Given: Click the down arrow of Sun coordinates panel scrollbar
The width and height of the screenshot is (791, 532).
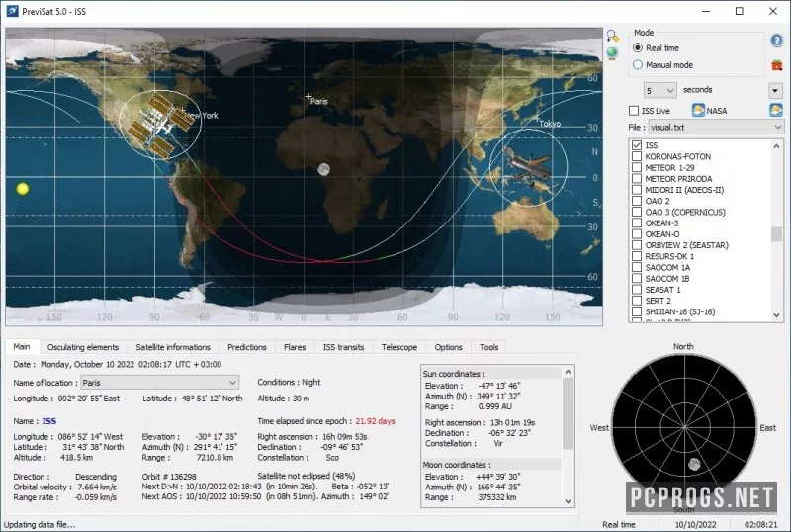Looking at the screenshot, I should [x=568, y=501].
